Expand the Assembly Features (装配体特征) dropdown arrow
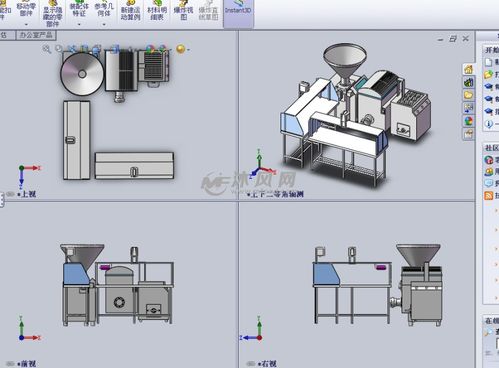The height and width of the screenshot is (368, 499). click(x=79, y=24)
